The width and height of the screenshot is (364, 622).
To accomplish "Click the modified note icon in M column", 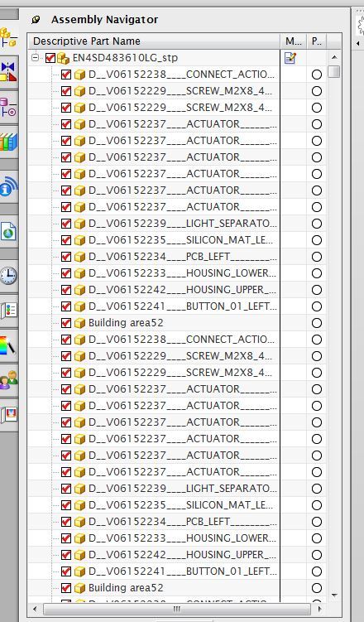I will point(290,58).
